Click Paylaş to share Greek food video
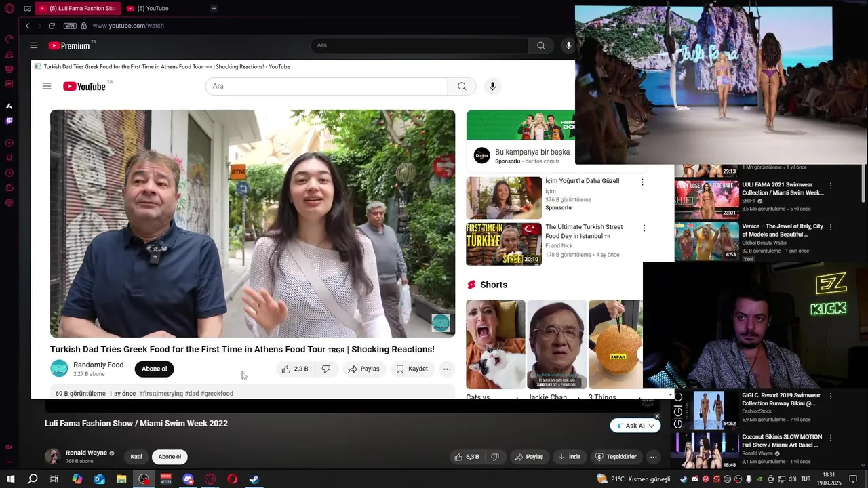 coord(364,369)
